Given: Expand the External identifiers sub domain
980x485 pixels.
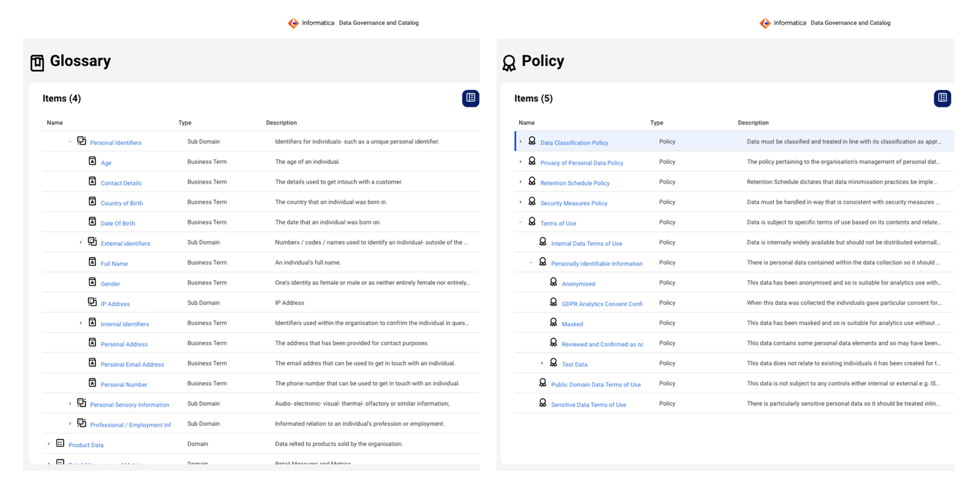Looking at the screenshot, I should pyautogui.click(x=81, y=243).
